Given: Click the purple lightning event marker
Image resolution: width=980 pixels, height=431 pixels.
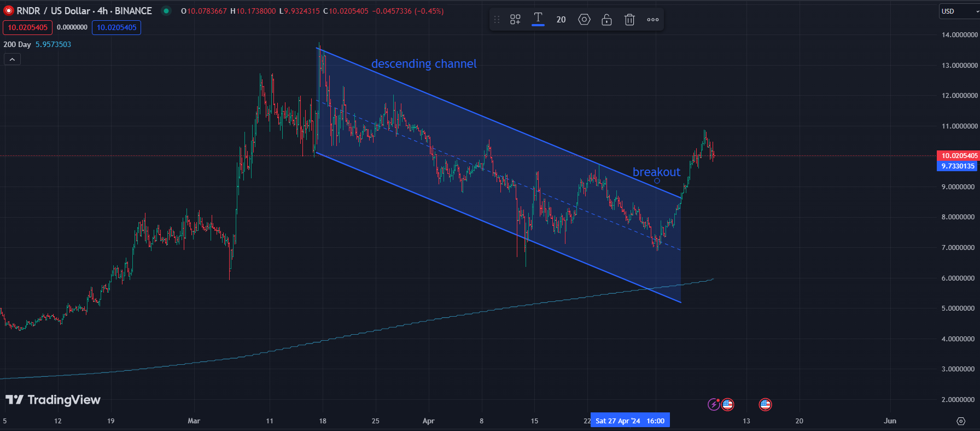Looking at the screenshot, I should pos(714,405).
